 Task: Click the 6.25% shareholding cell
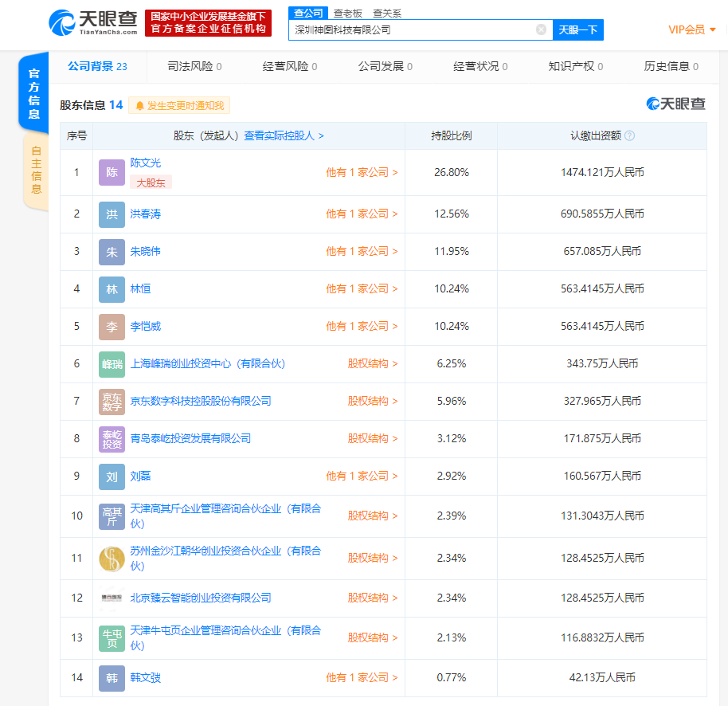coord(452,363)
